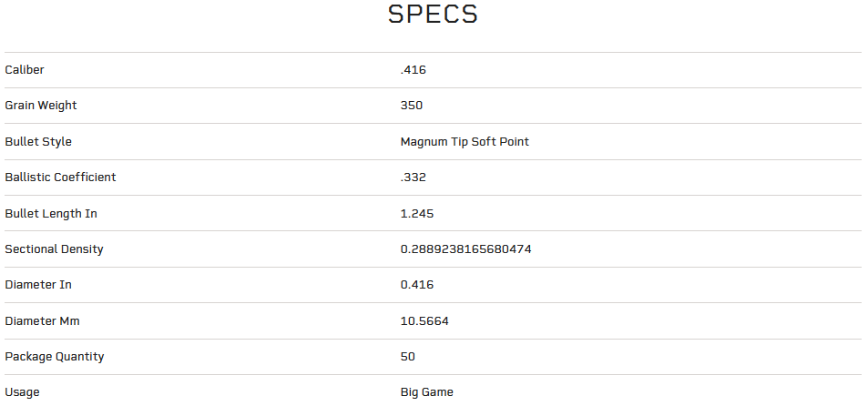Screen dimensions: 868x406
Task: Click the Bullet Length In label
Action: tap(51, 214)
